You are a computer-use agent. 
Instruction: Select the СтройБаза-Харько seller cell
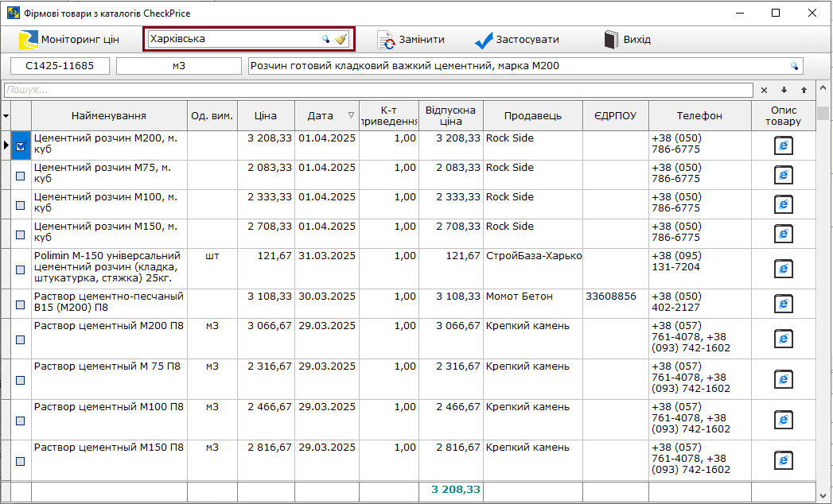[x=533, y=269]
